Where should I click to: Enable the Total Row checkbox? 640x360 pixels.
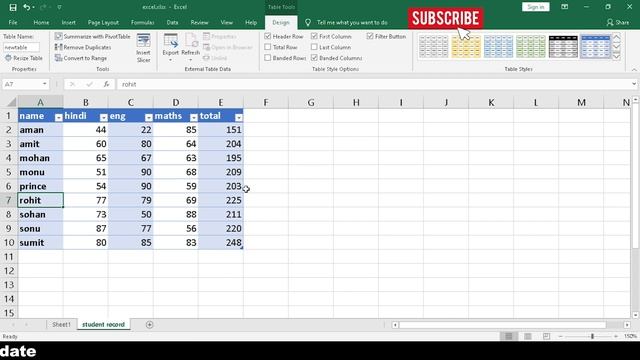268,47
